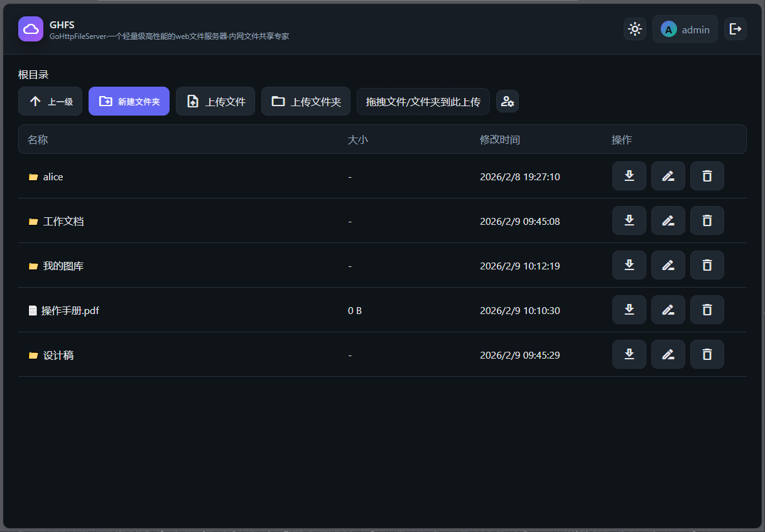Create a folder with 新建文件夹
The width and height of the screenshot is (765, 532).
pyautogui.click(x=129, y=101)
